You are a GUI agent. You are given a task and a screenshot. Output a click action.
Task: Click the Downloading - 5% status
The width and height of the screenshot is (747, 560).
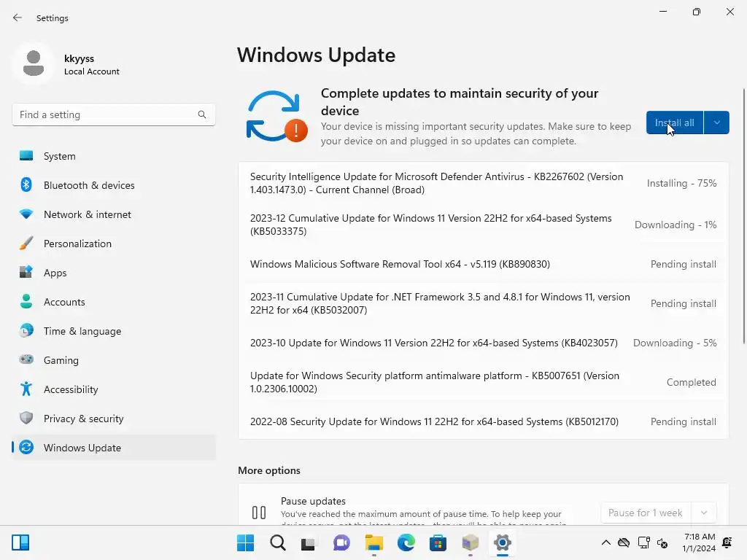675,343
